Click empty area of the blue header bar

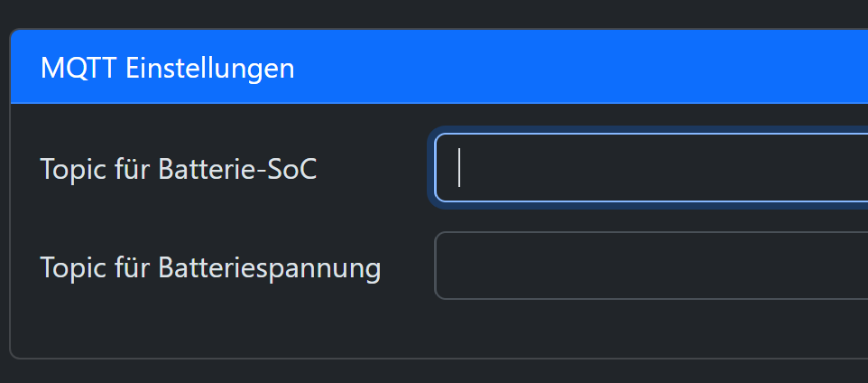coord(586,68)
